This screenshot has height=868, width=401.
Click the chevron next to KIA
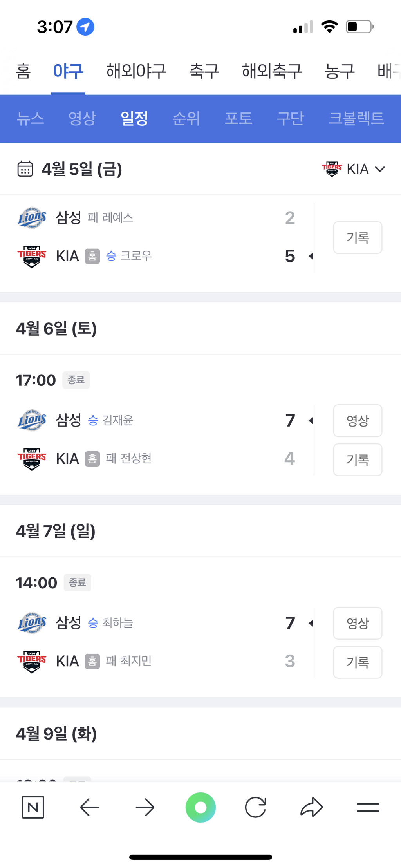(x=380, y=169)
